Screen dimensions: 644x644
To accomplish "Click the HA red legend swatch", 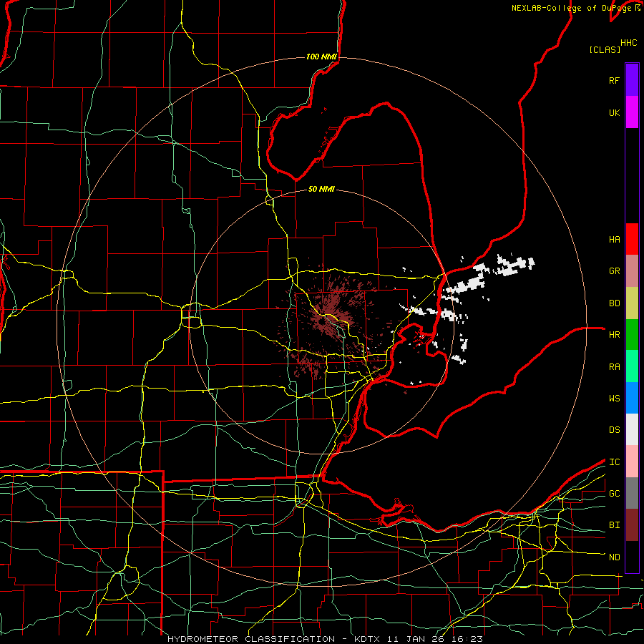I will 632,239.
